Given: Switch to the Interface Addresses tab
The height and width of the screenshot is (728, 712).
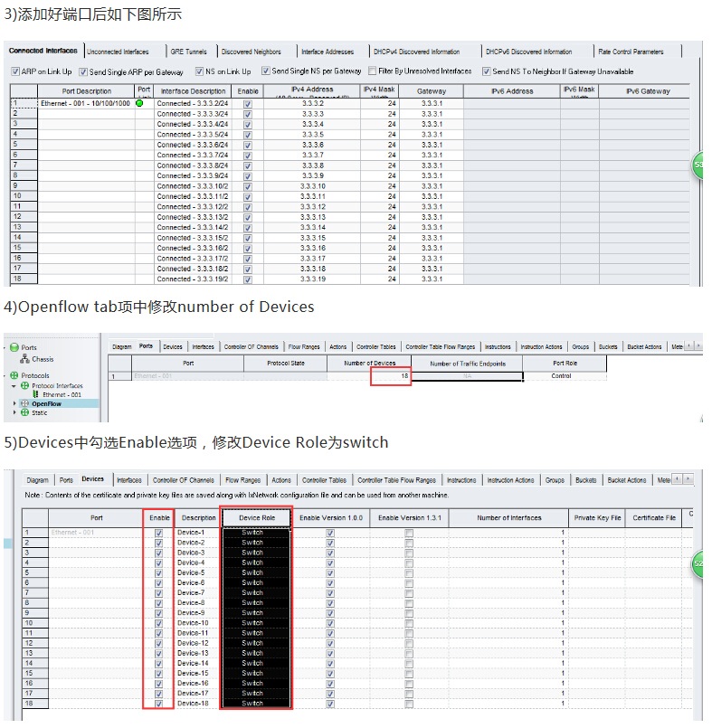Looking at the screenshot, I should 328,52.
